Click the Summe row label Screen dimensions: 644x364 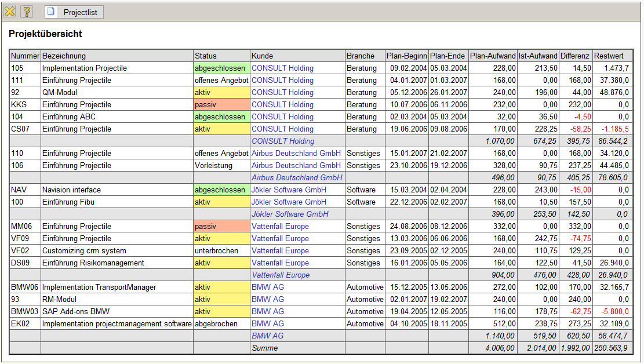click(x=264, y=348)
